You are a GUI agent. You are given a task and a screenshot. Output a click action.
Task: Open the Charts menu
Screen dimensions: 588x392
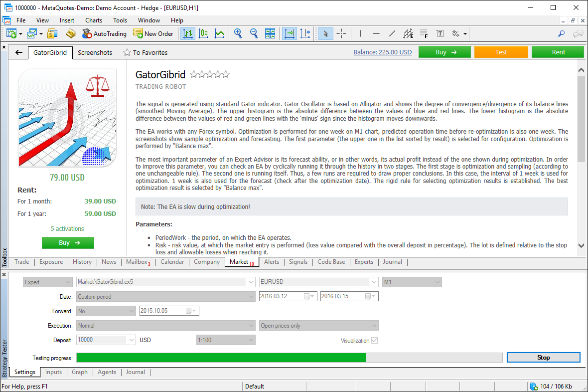93,20
